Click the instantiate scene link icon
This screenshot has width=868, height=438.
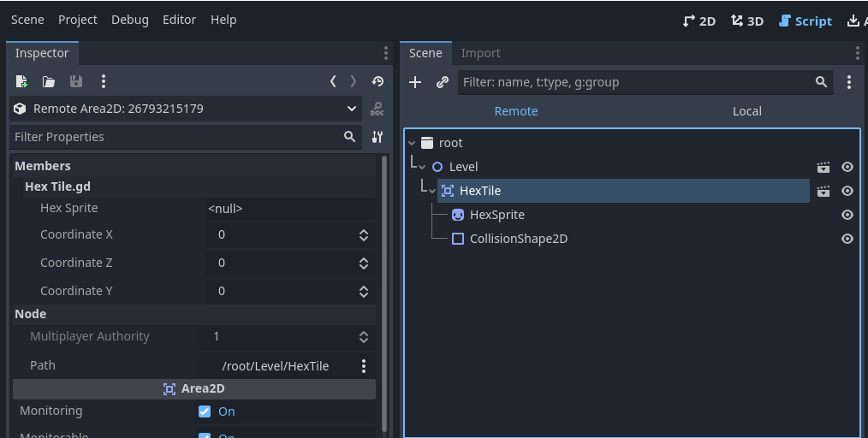[x=442, y=82]
